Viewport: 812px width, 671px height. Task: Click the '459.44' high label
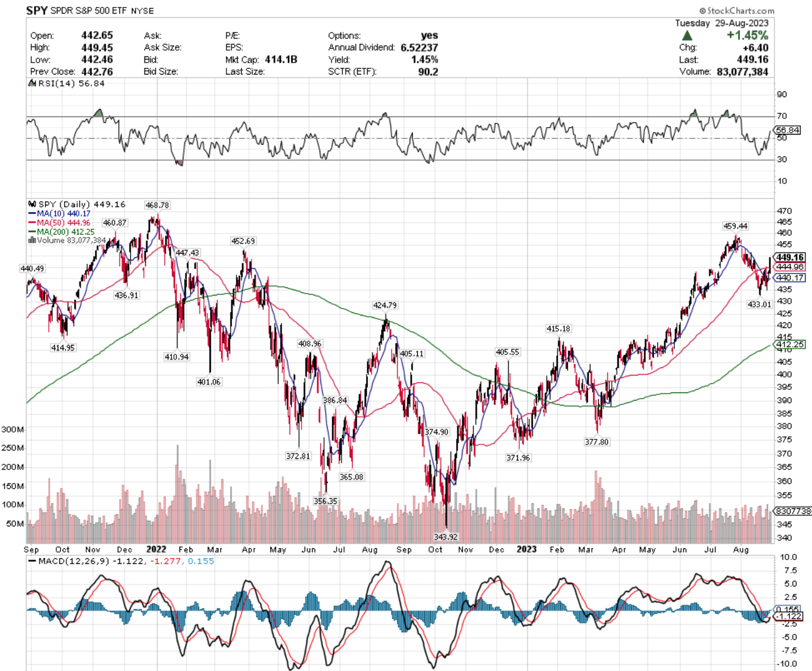tap(735, 227)
